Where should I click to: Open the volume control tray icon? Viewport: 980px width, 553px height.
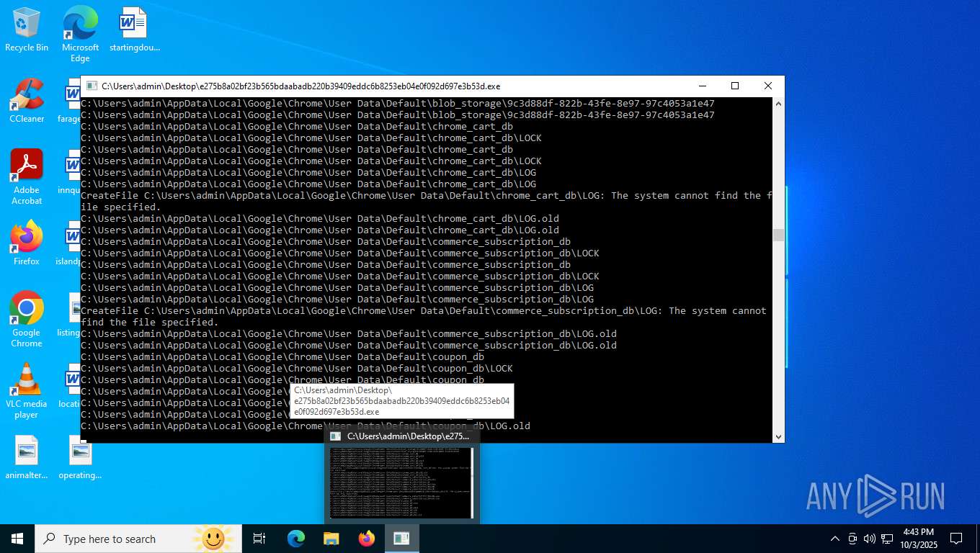click(x=870, y=539)
